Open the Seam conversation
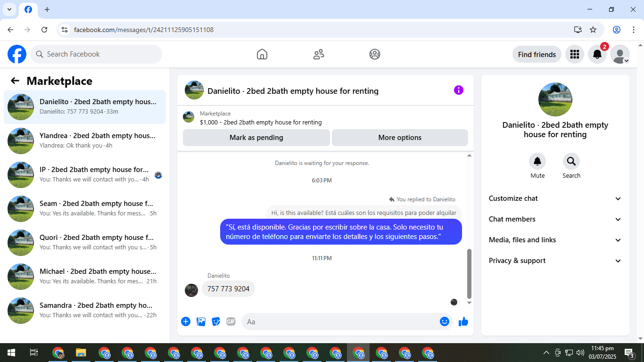 pyautogui.click(x=85, y=209)
